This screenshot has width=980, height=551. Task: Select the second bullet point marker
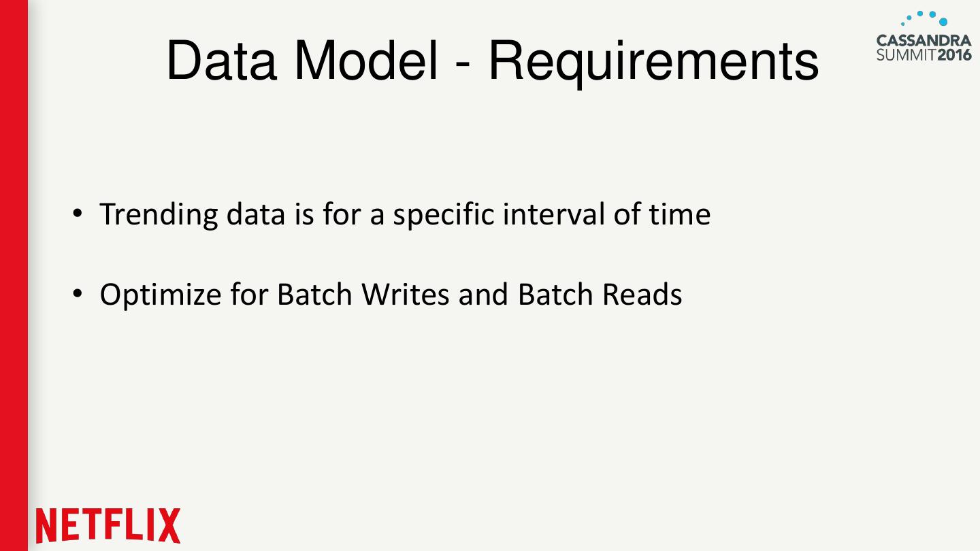pos(78,295)
